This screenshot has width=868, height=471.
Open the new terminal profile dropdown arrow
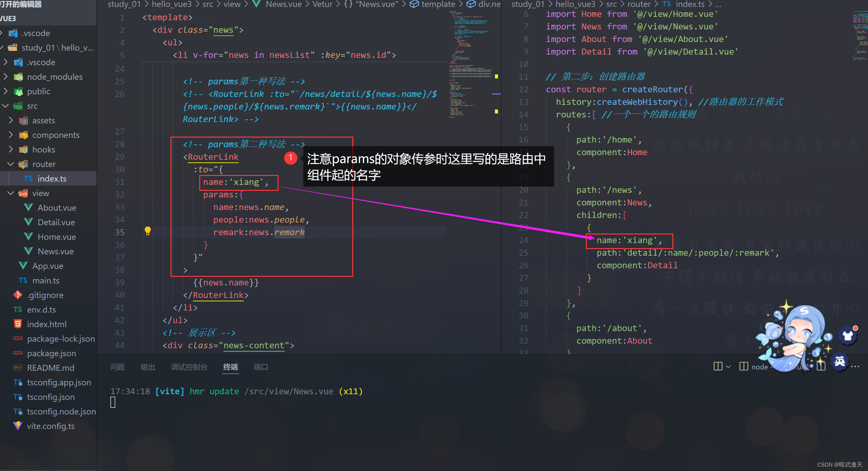(728, 366)
